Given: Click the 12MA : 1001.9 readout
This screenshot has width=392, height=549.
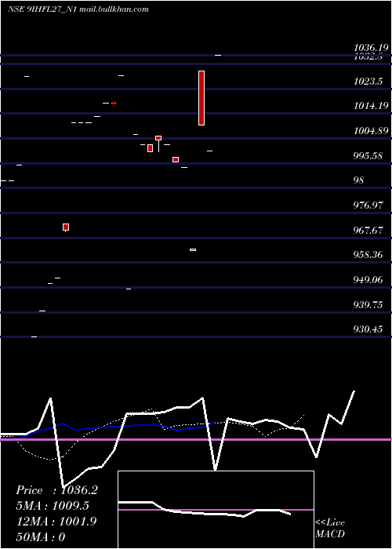Looking at the screenshot, I should coord(56,522).
